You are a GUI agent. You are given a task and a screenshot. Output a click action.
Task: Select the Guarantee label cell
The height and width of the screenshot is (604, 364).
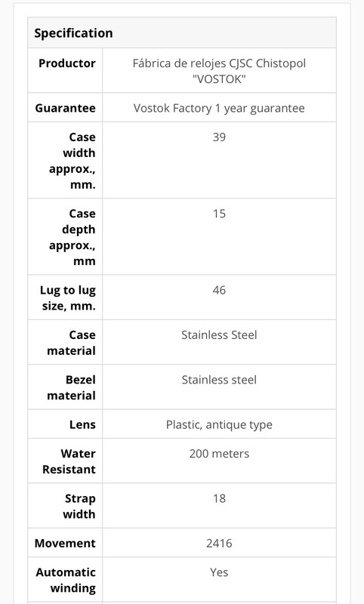pos(65,108)
